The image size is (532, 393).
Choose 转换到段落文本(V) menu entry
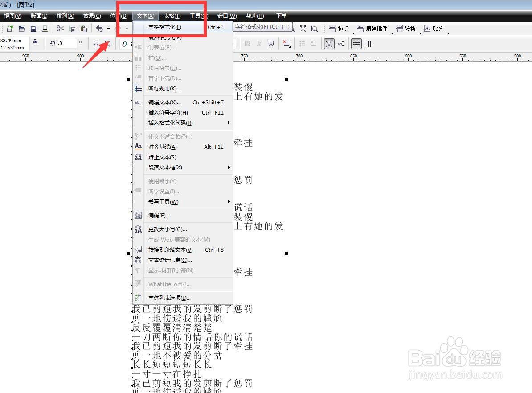(x=183, y=250)
